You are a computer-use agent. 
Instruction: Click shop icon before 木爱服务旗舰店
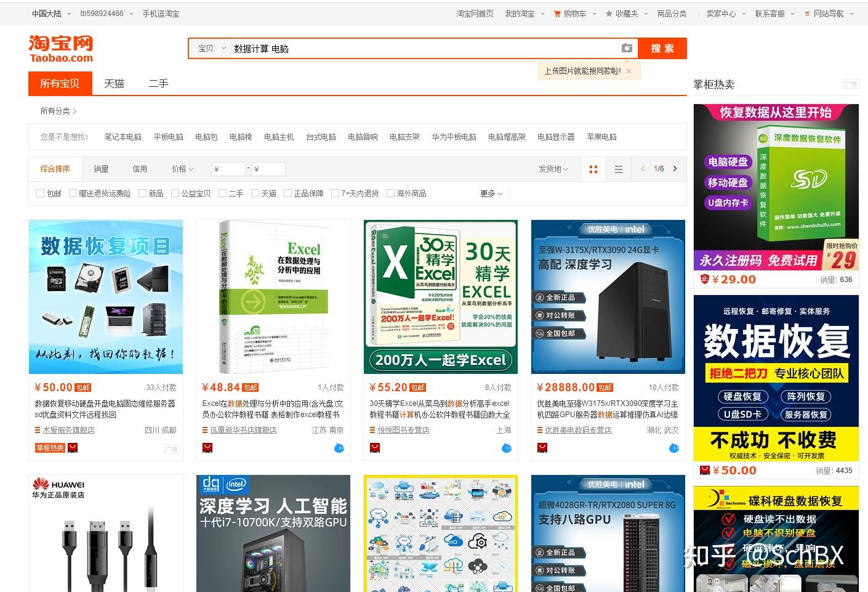tap(38, 430)
